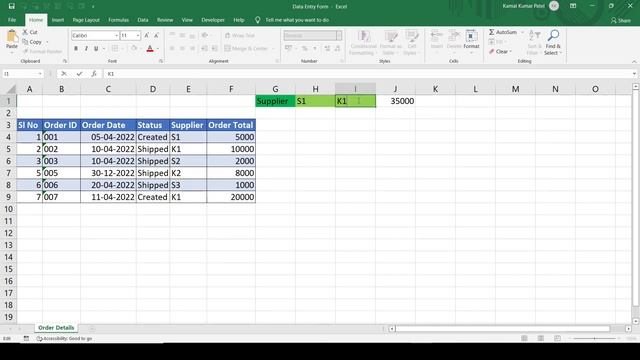Viewport: 640px width, 360px height.
Task: Click the Cancel X in formula bar
Action: [x=64, y=73]
